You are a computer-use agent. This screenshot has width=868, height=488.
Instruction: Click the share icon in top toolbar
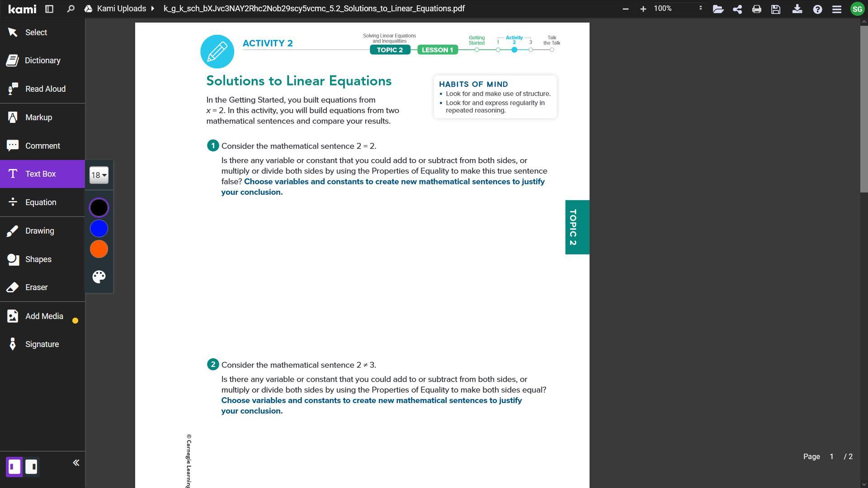coord(737,9)
